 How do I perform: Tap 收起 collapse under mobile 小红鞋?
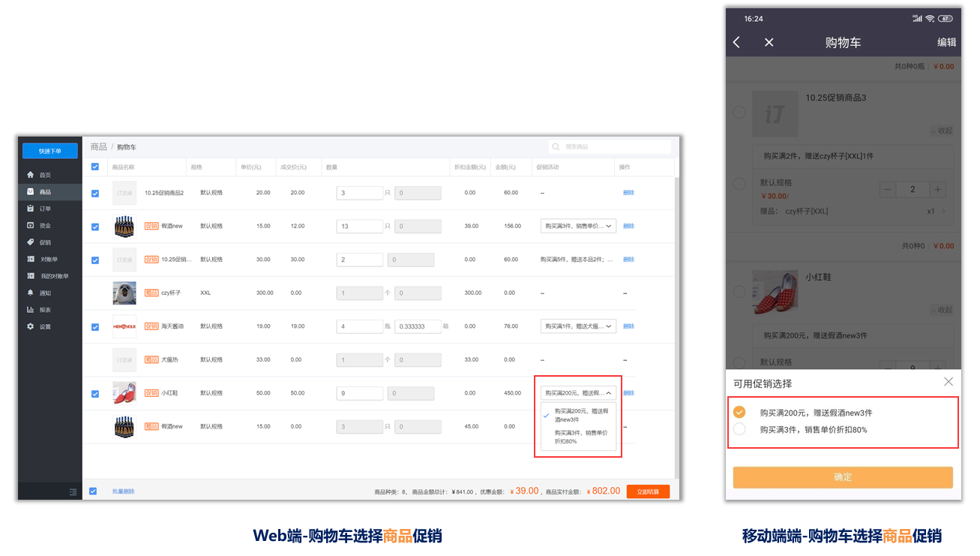tap(943, 309)
